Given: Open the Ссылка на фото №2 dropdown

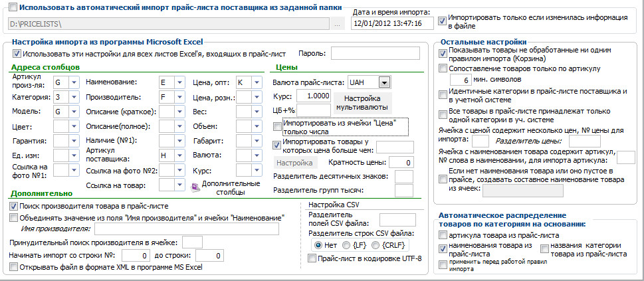Looking at the screenshot, I should click(x=179, y=170).
